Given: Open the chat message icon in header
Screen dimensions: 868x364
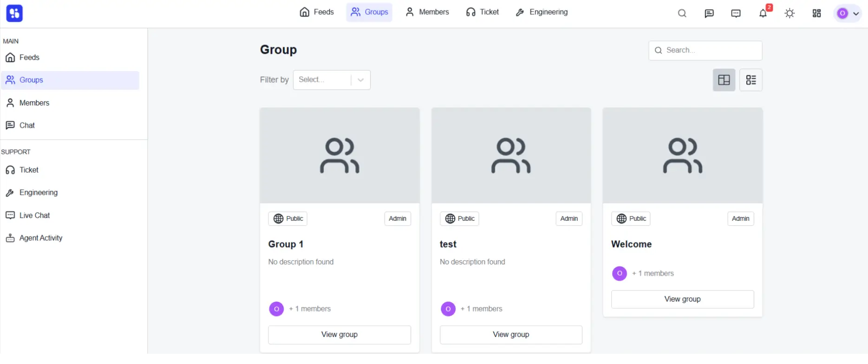Looking at the screenshot, I should [709, 13].
